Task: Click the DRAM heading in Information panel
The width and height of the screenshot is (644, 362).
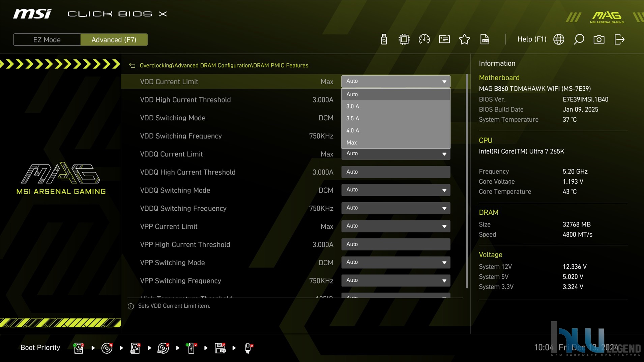Action: point(489,213)
